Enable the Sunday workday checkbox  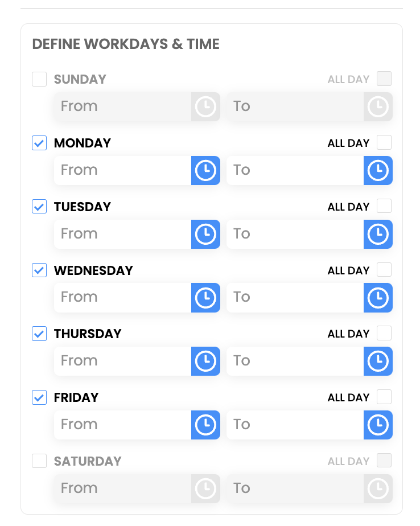coord(39,79)
